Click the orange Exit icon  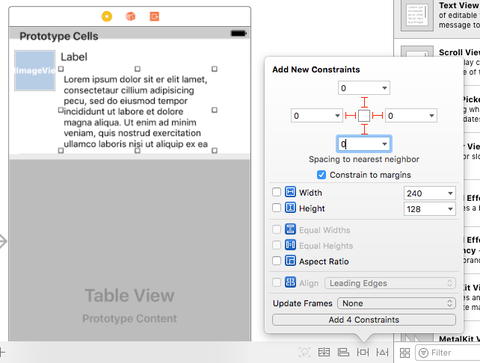(x=154, y=16)
